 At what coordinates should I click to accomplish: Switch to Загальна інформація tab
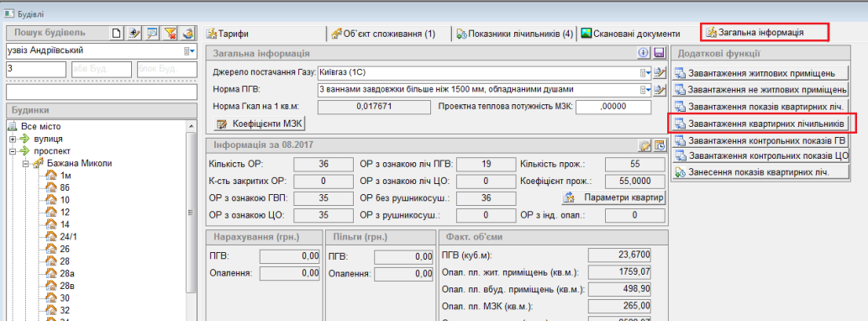[765, 33]
